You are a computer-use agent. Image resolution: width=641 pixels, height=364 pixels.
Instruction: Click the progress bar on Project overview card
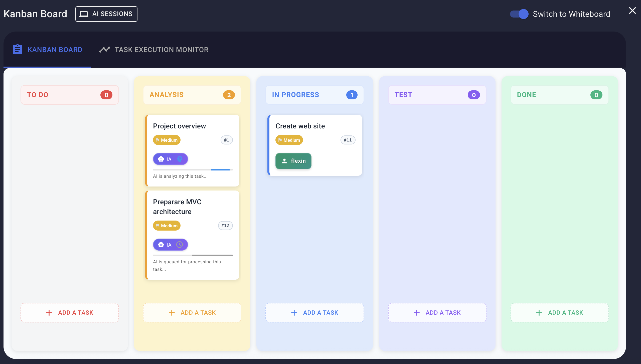pos(193,170)
